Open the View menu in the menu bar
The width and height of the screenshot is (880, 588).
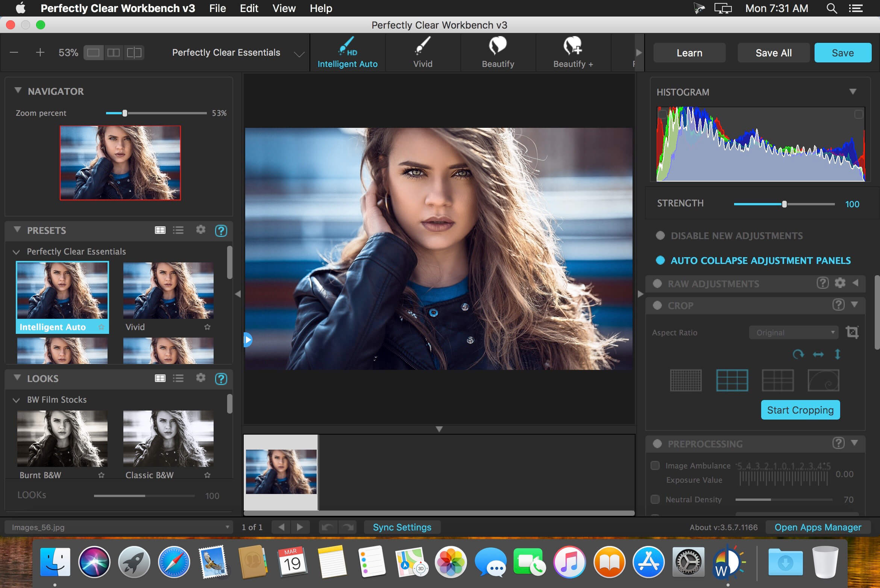click(x=283, y=8)
